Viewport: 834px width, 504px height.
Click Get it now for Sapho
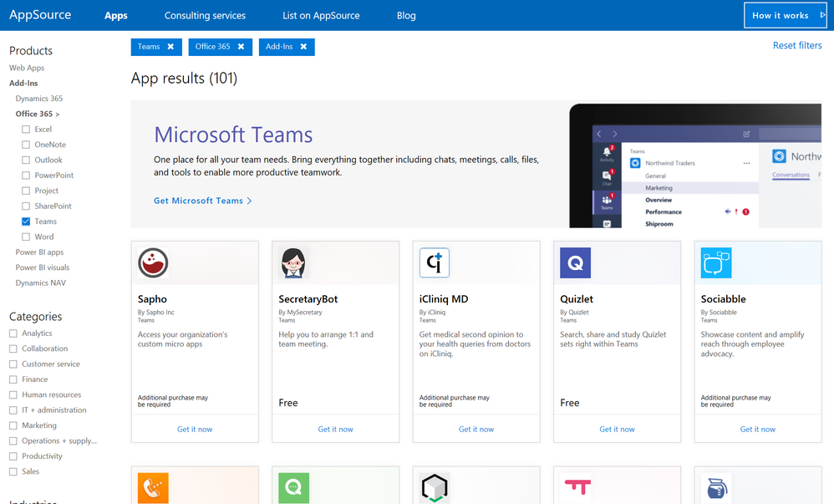click(195, 429)
